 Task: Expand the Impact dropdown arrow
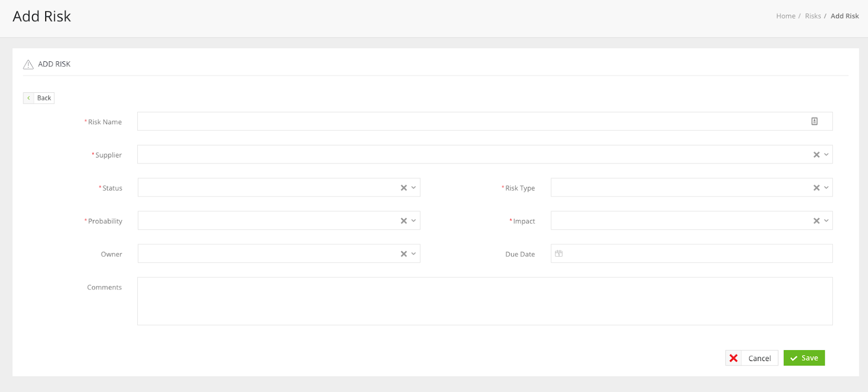[x=826, y=221]
